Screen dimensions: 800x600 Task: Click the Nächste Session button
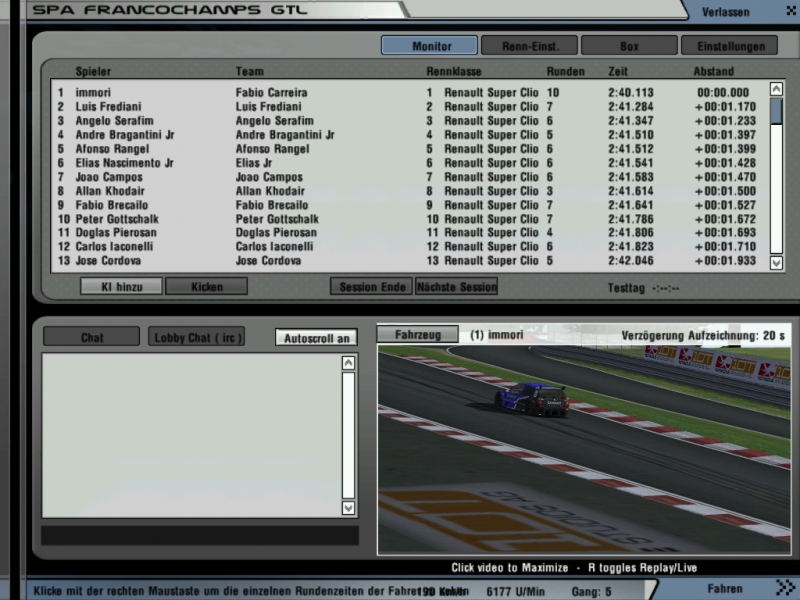point(456,287)
